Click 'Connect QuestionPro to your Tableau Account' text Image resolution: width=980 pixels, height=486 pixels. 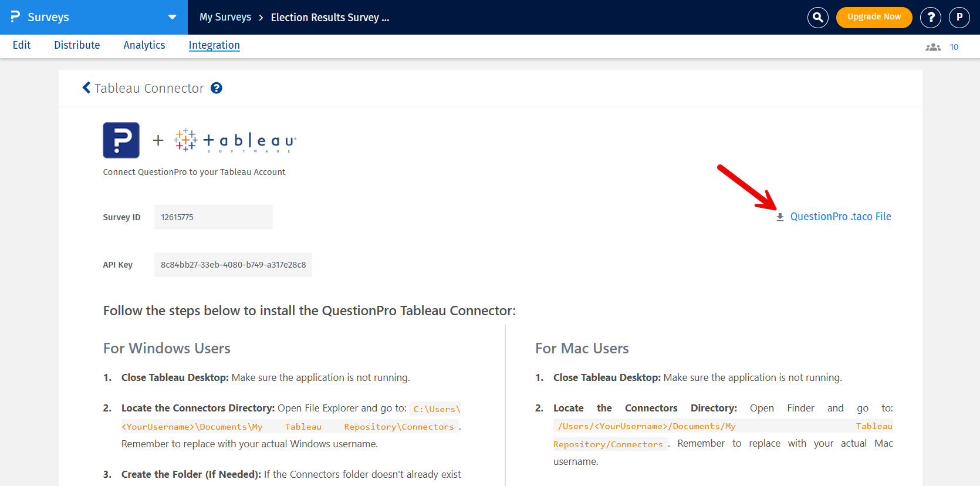tap(194, 172)
